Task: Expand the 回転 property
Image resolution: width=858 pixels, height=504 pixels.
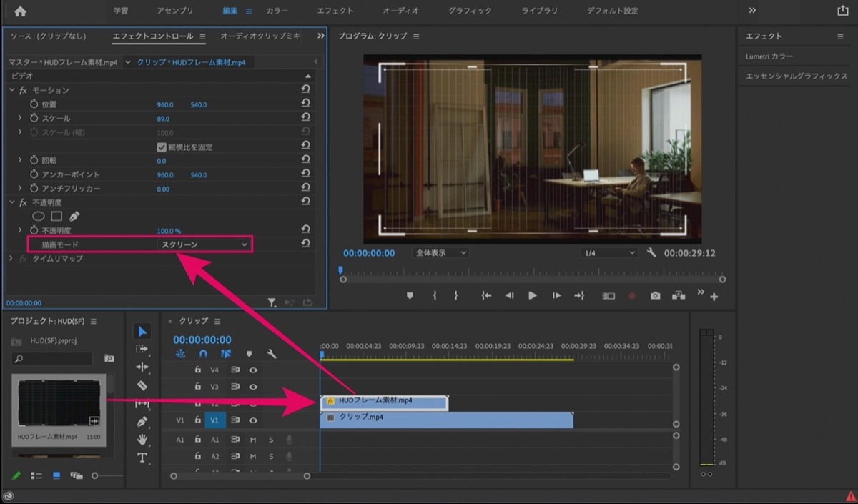Action: (x=20, y=160)
